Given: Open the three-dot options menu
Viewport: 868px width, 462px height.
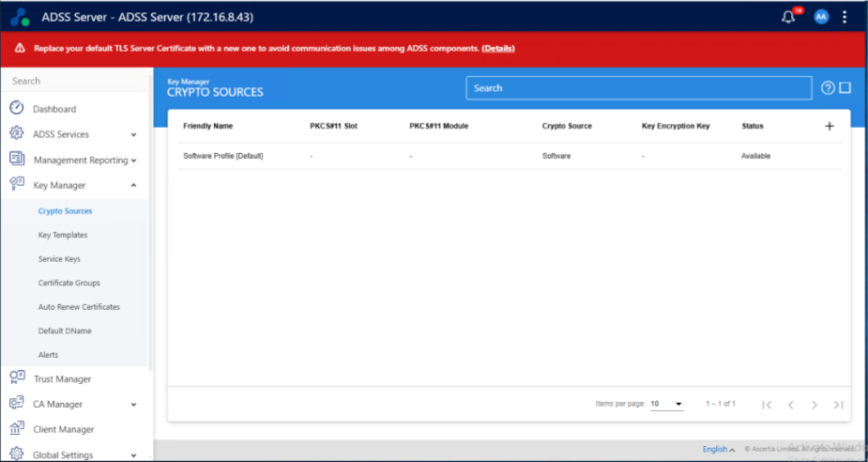Looking at the screenshot, I should [x=845, y=17].
